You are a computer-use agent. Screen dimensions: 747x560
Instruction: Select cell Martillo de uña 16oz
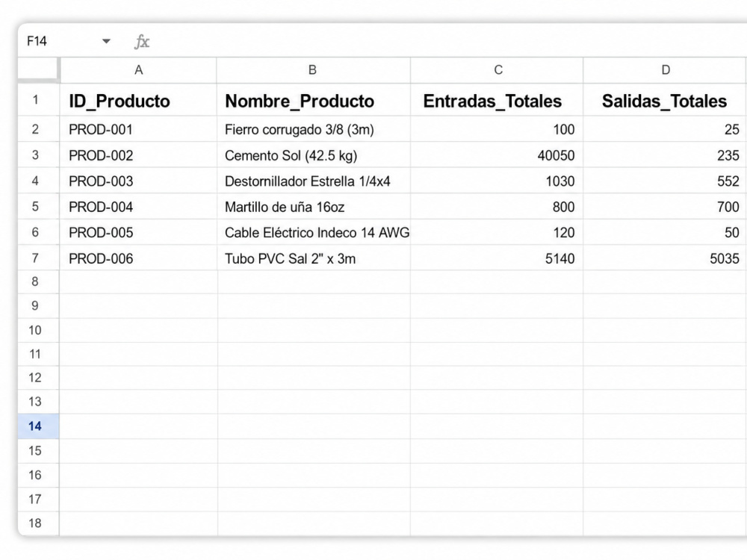(314, 206)
